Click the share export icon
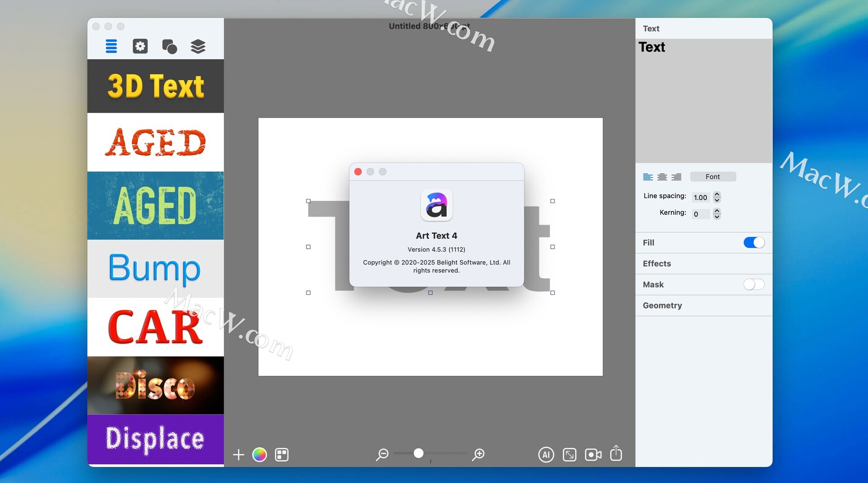The height and width of the screenshot is (483, 868). tap(616, 453)
